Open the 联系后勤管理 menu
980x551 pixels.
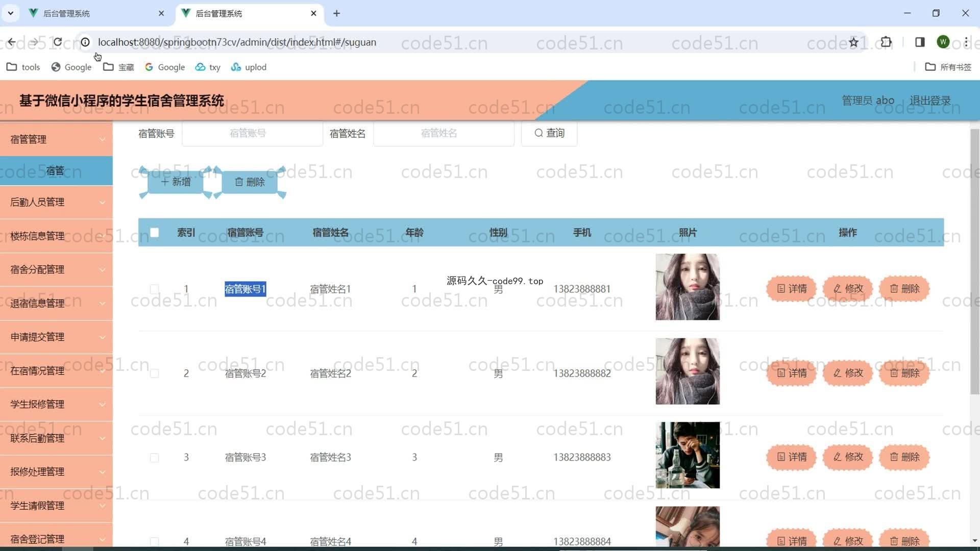(x=56, y=438)
